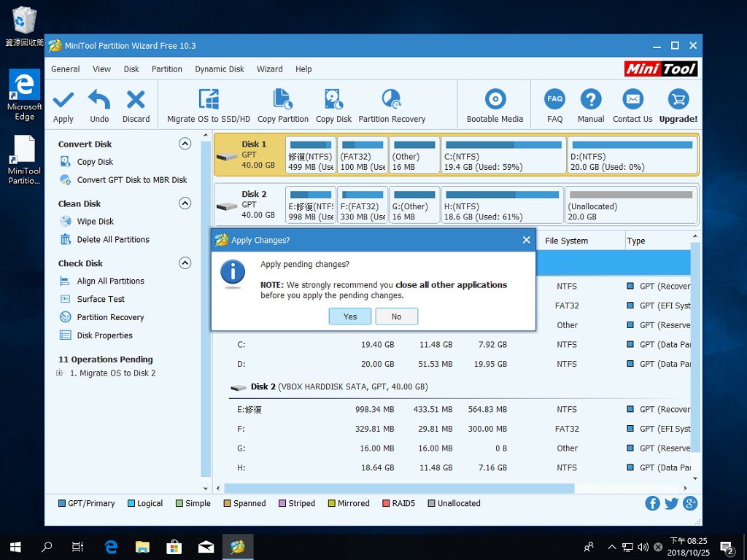
Task: Open the Copy Partition wizard
Action: 283,106
